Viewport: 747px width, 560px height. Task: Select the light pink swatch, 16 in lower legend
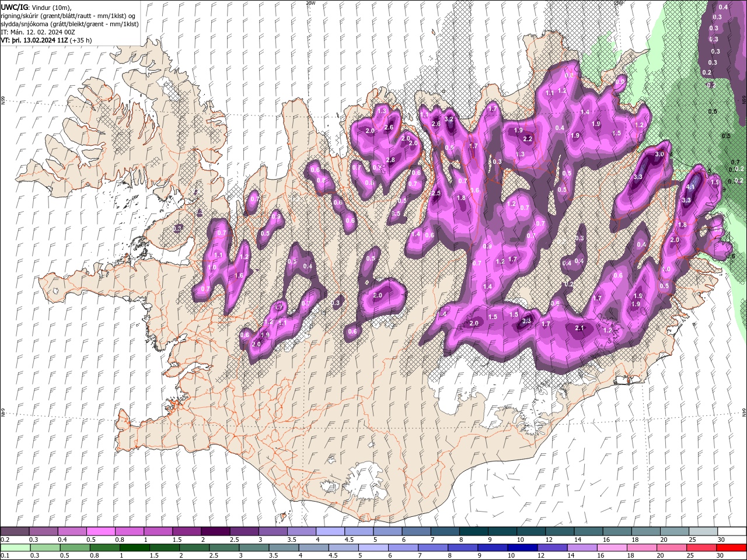(612, 548)
